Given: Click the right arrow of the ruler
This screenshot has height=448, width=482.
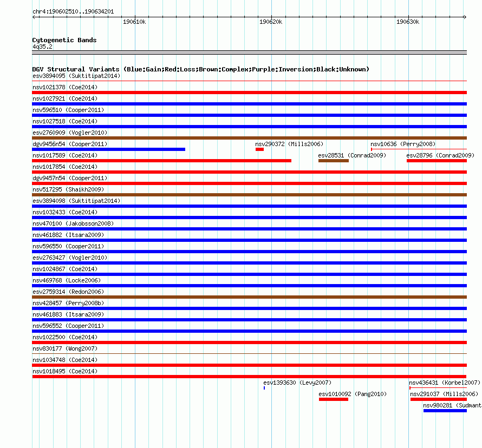Looking at the screenshot, I should pyautogui.click(x=465, y=17).
